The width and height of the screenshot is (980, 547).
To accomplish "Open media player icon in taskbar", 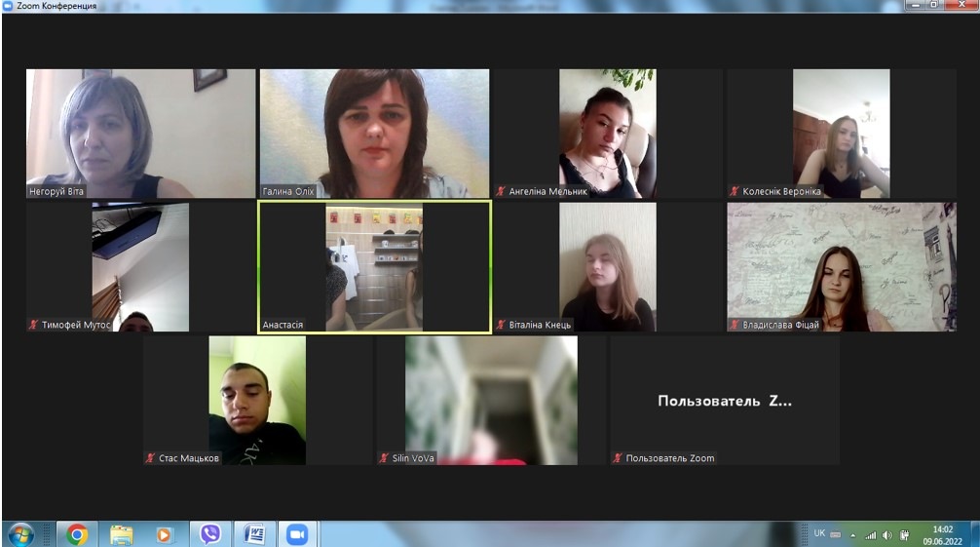I will point(165,535).
